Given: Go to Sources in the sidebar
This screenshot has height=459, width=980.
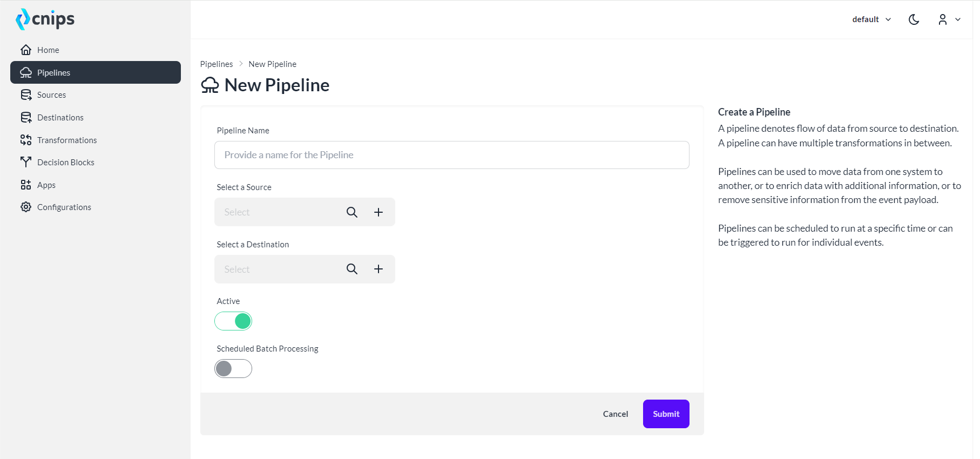Looking at the screenshot, I should [x=96, y=95].
